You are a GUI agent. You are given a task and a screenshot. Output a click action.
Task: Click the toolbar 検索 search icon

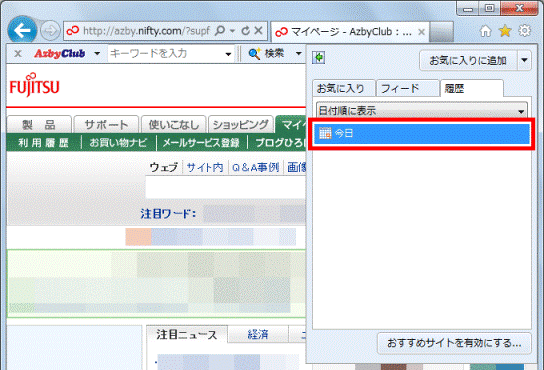pos(255,53)
